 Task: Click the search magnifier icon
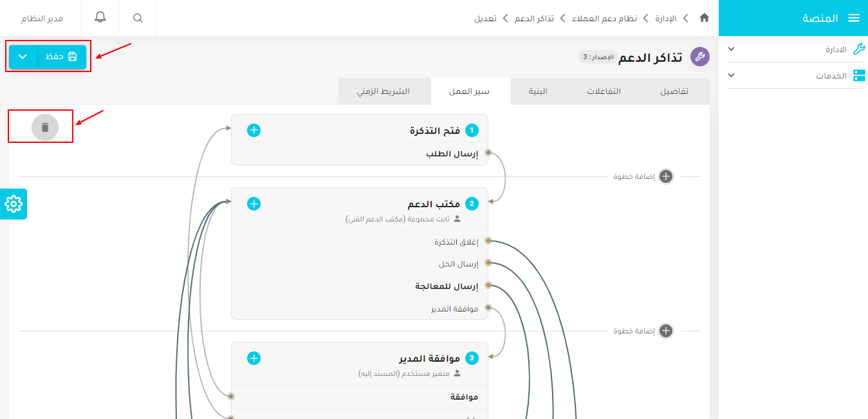point(137,17)
